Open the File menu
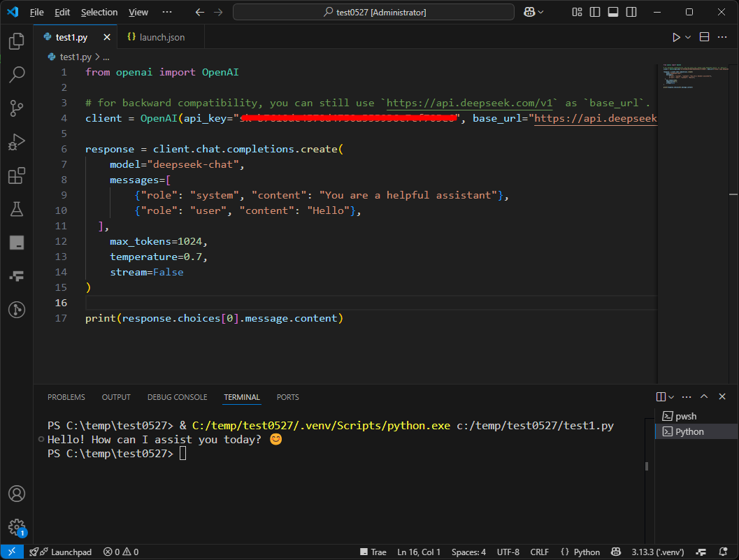 click(37, 13)
